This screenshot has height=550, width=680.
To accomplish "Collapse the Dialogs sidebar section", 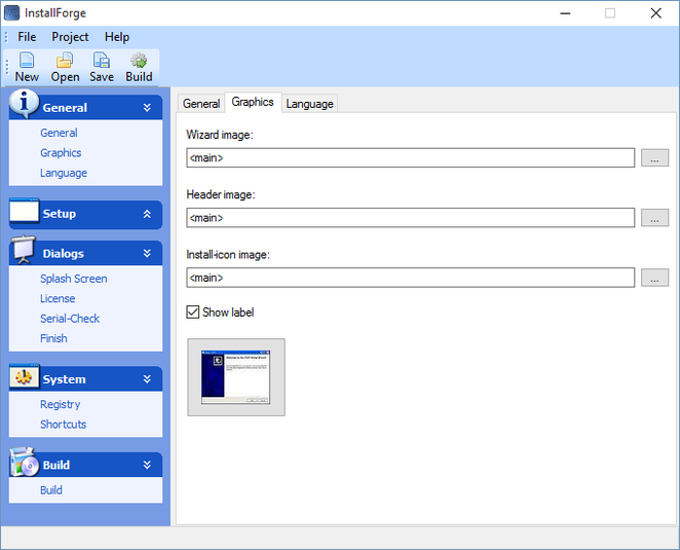I will point(147,253).
